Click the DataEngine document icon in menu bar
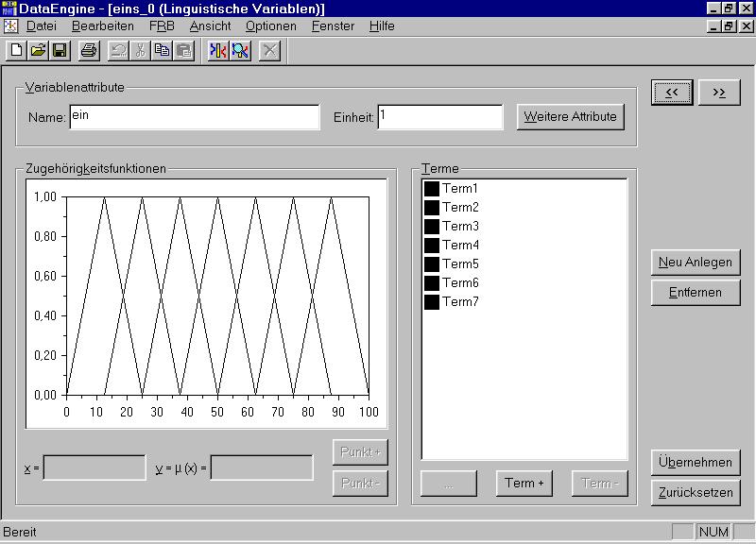The height and width of the screenshot is (544, 756). [x=10, y=26]
